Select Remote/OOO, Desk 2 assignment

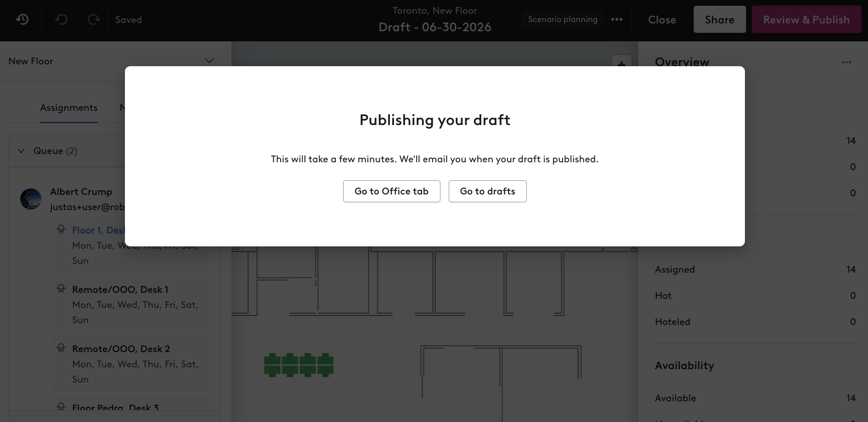point(130,364)
